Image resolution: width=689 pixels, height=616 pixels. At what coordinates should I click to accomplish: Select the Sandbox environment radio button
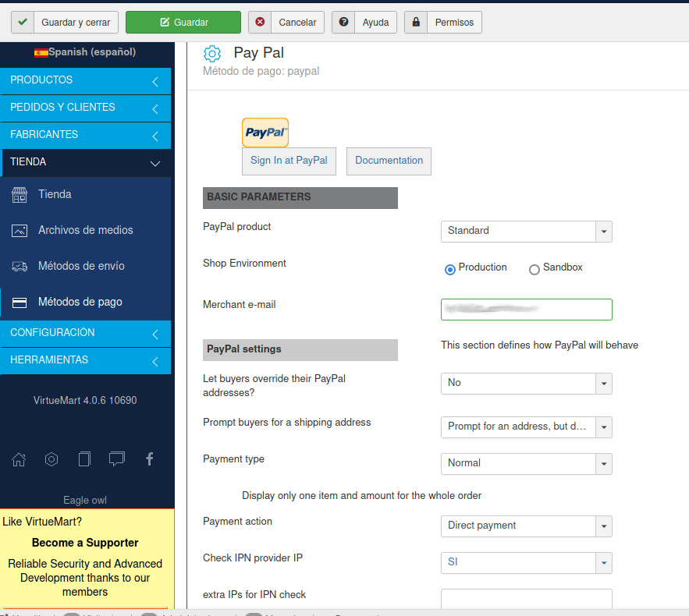point(535,270)
